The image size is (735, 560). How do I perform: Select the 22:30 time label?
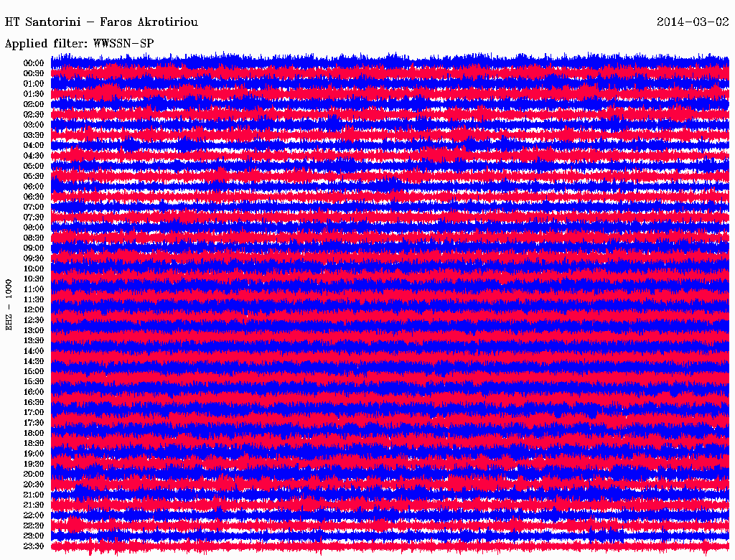tap(34, 526)
